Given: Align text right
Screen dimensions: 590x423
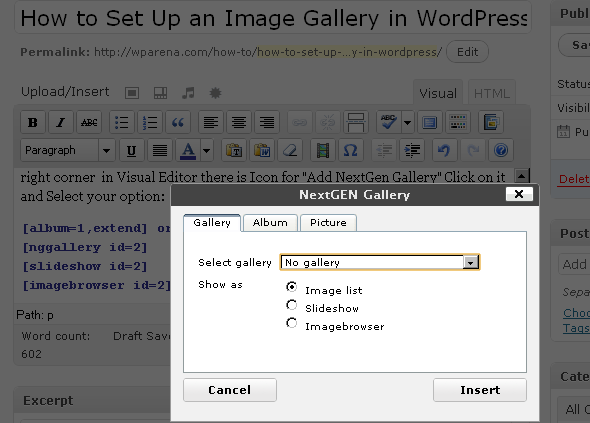Looking at the screenshot, I should (x=267, y=122).
